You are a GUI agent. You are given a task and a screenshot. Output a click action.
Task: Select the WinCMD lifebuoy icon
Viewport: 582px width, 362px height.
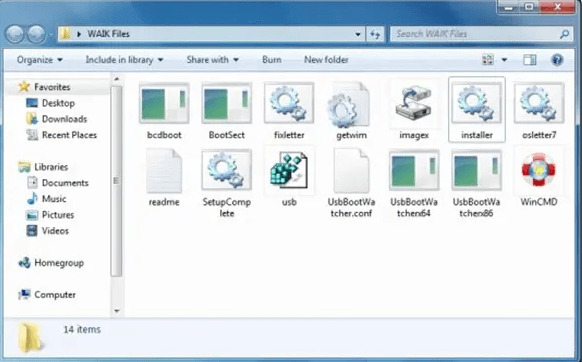click(539, 170)
